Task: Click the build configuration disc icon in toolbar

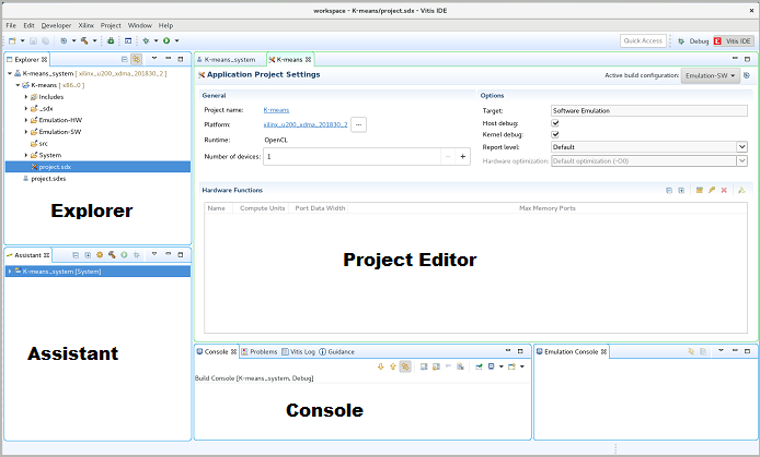Action: point(63,41)
